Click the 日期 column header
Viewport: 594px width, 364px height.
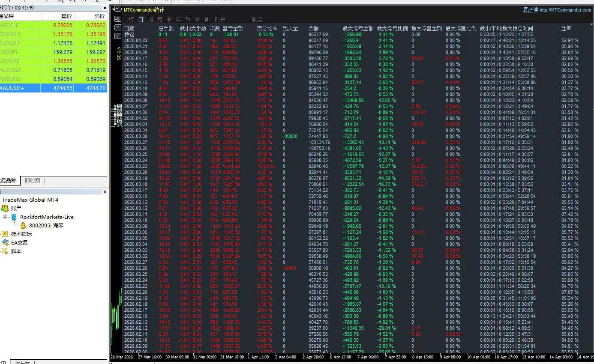pyautogui.click(x=129, y=28)
